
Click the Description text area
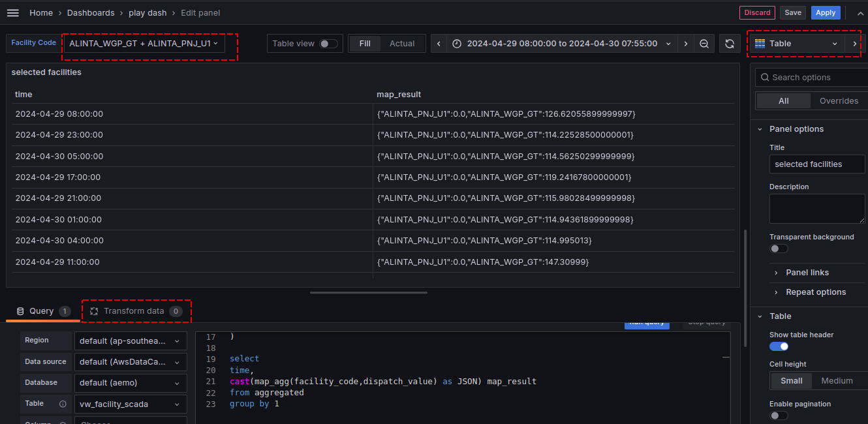[x=817, y=209]
